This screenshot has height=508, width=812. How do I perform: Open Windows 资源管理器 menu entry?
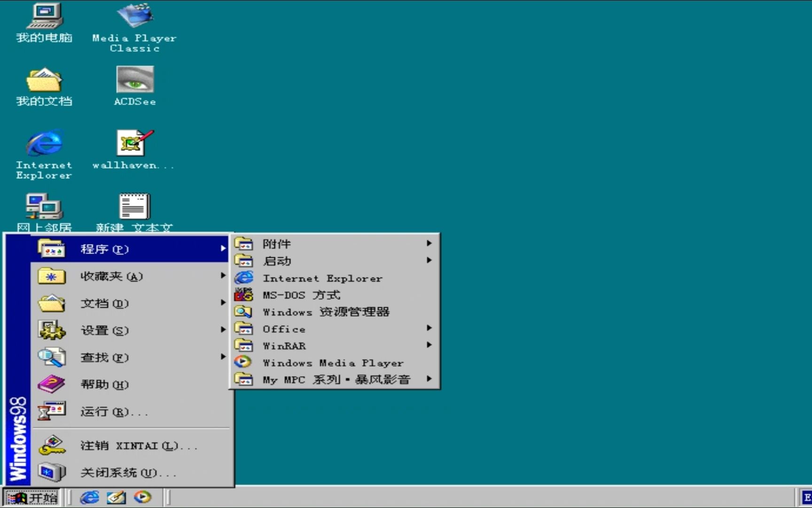click(335, 312)
